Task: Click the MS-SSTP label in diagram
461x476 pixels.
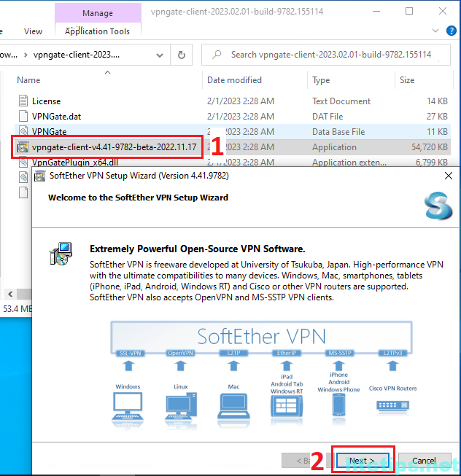Action: [x=339, y=353]
